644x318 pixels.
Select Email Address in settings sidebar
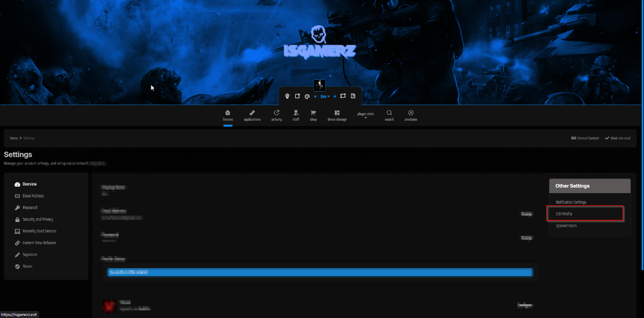(x=33, y=196)
